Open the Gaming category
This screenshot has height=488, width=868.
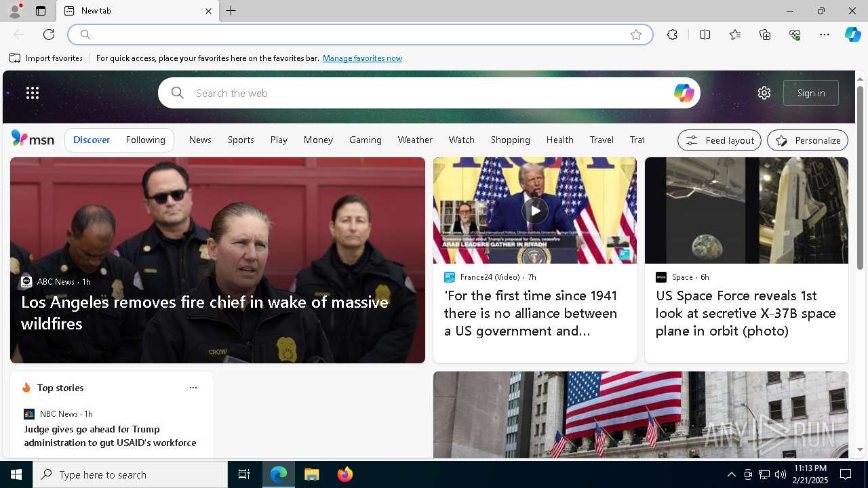click(x=366, y=140)
